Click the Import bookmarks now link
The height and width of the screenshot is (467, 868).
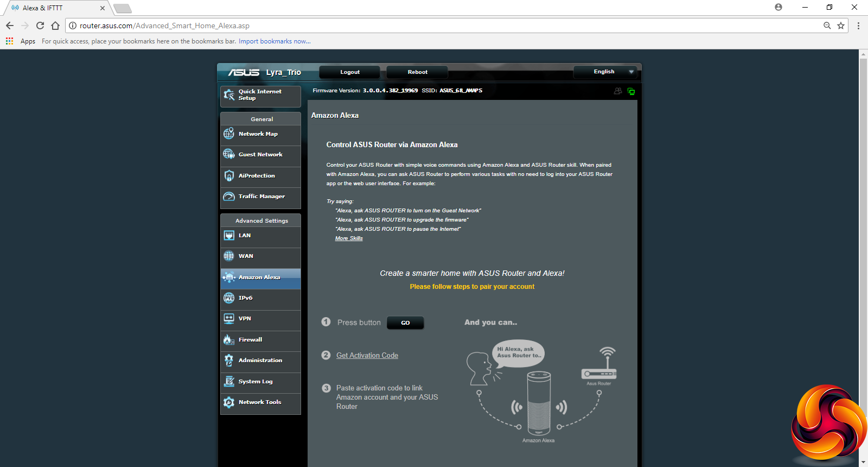275,41
